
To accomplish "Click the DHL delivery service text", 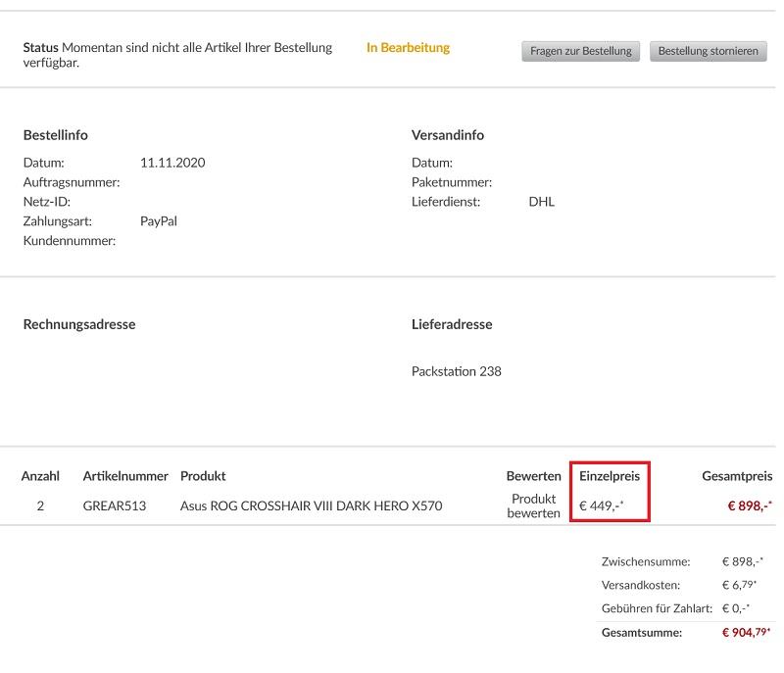I will [541, 202].
